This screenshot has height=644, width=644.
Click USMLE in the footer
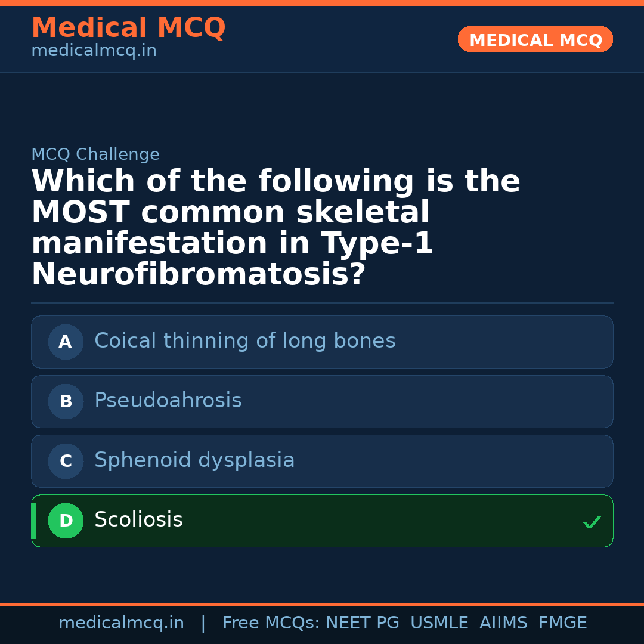439,623
